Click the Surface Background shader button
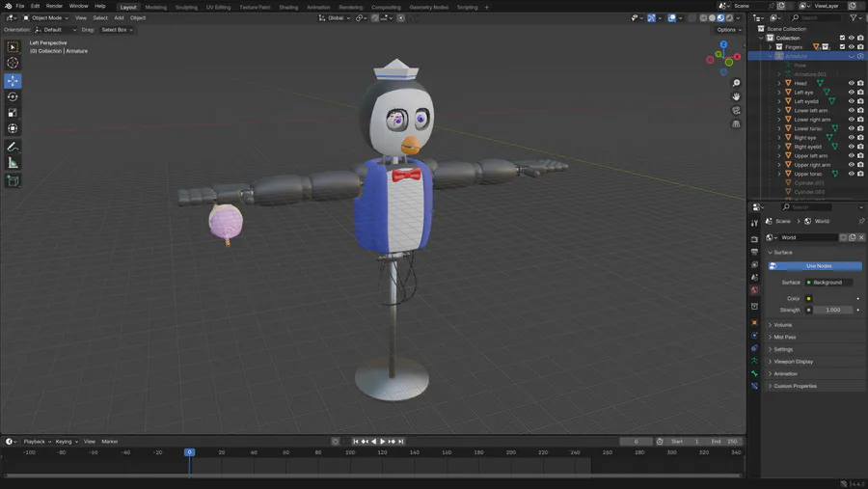Screen dimensions: 868x489 click(828, 283)
